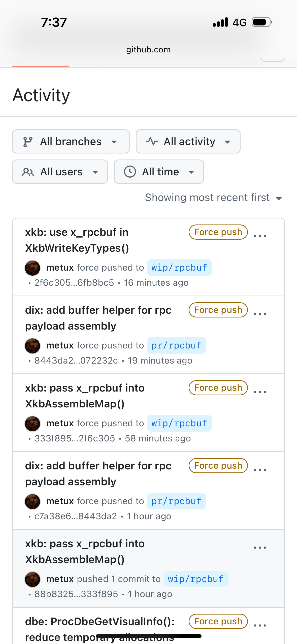Open the three-dot menu for the 19 minutes ago entry
The height and width of the screenshot is (644, 297).
pyautogui.click(x=260, y=314)
